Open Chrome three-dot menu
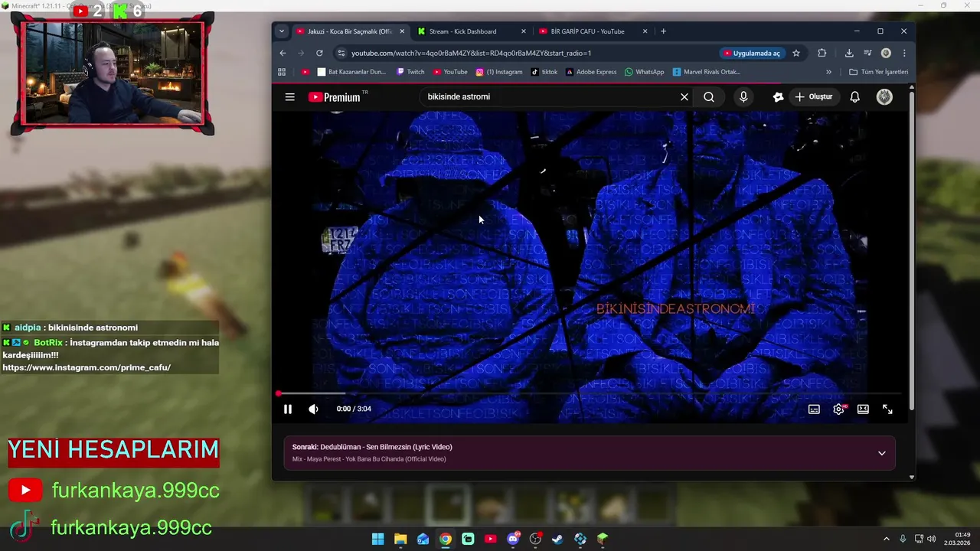 pos(904,53)
